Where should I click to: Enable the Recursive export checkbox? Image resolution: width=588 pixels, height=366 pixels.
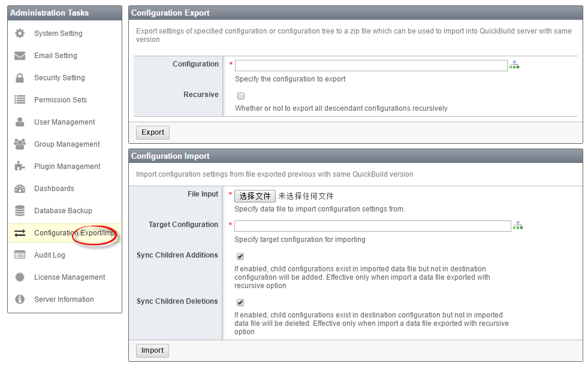(x=241, y=96)
